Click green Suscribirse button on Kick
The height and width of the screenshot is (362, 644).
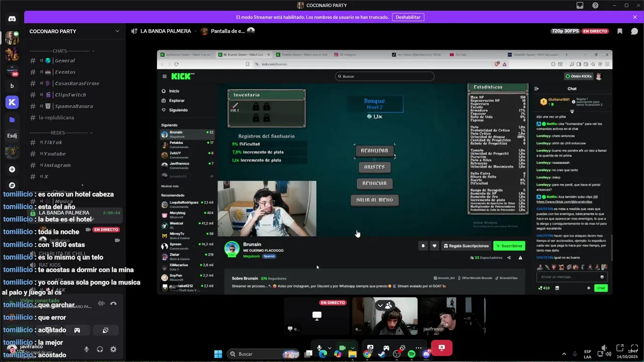click(x=509, y=246)
